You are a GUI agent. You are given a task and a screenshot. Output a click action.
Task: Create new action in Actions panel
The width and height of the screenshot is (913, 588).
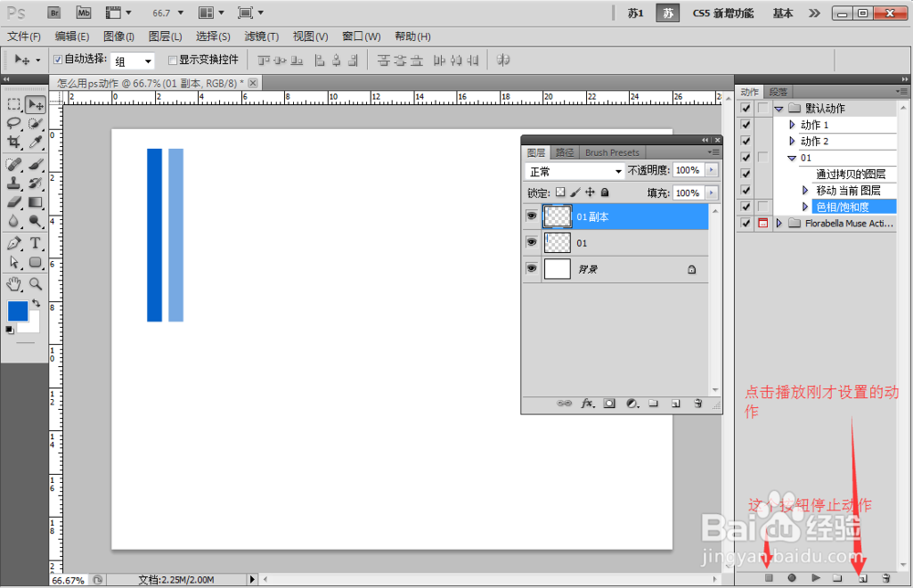[863, 578]
